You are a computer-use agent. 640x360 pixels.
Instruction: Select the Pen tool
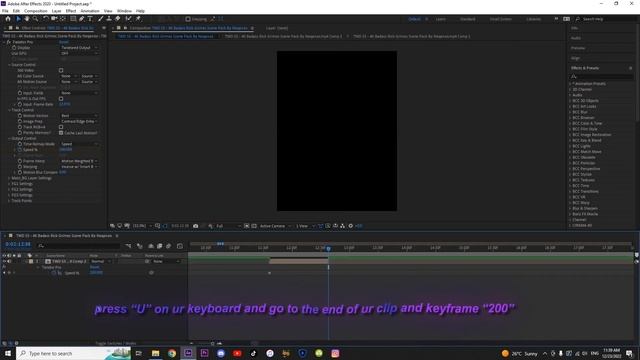82,19
